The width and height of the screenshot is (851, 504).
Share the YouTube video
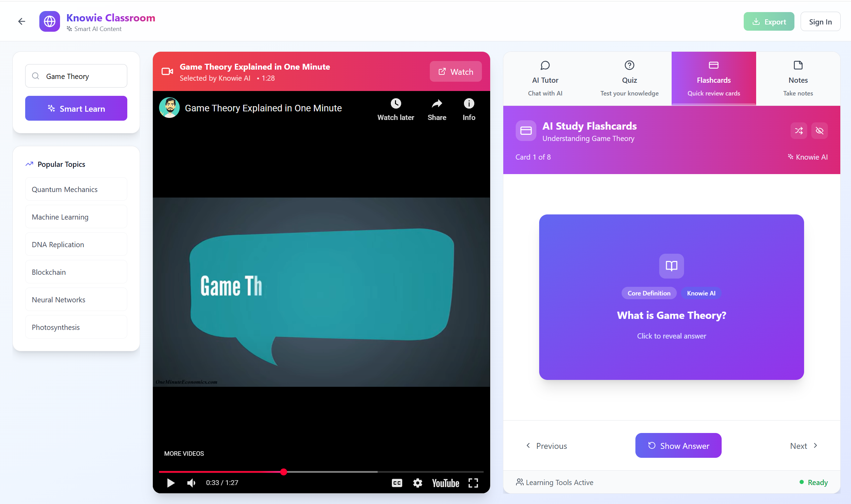click(x=437, y=104)
